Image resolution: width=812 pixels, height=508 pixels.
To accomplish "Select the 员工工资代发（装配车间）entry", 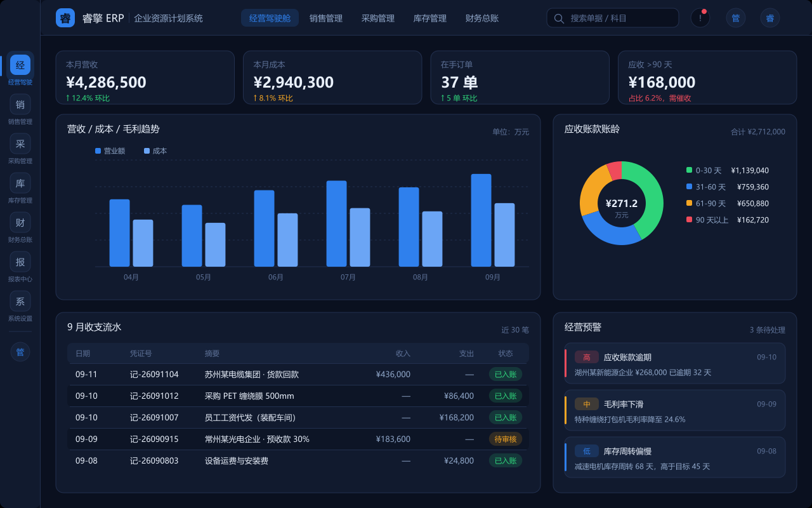I will tap(251, 417).
